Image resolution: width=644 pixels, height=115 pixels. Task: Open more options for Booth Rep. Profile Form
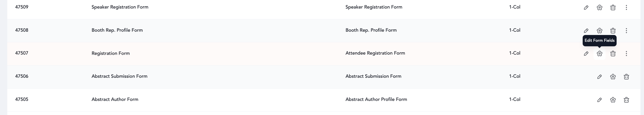[x=626, y=31]
